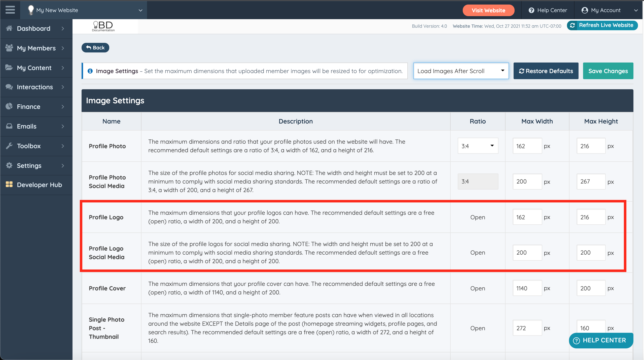
Task: Click the Developer Hub grid icon
Action: point(9,185)
